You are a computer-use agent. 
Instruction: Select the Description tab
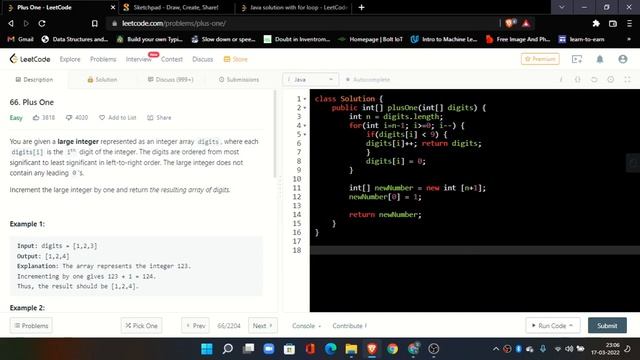point(34,80)
